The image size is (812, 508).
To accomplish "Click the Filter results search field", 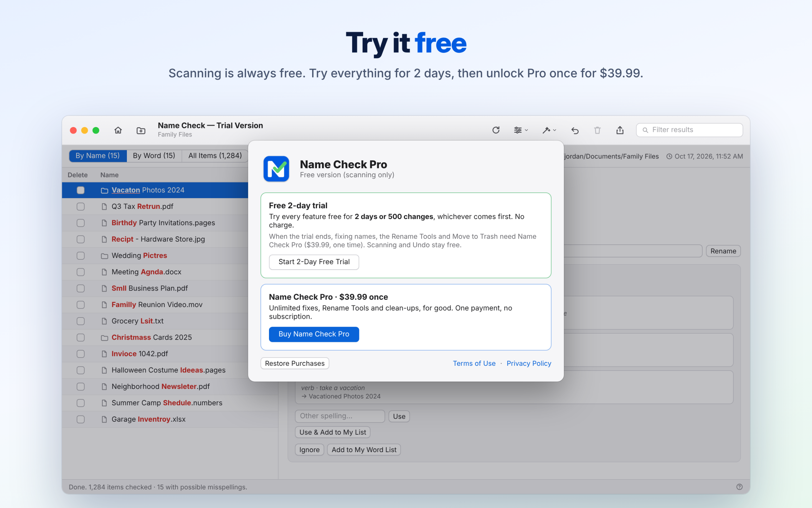I will point(690,130).
